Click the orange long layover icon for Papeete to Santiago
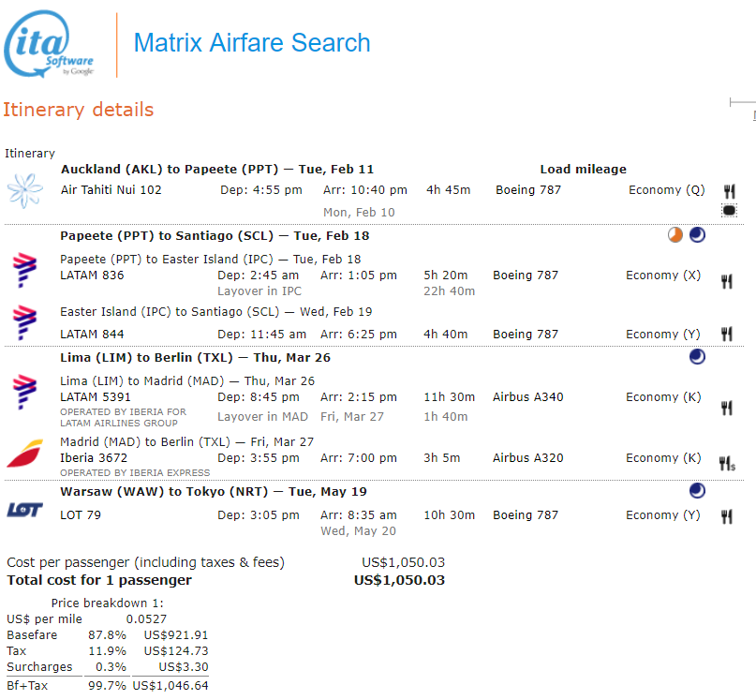This screenshot has width=756, height=700. (x=675, y=235)
